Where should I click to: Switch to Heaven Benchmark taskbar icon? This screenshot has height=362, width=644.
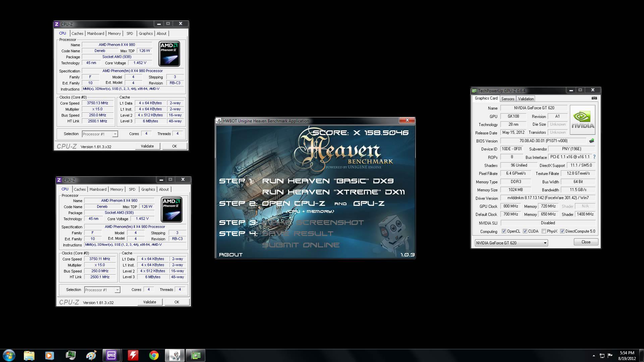(x=174, y=355)
